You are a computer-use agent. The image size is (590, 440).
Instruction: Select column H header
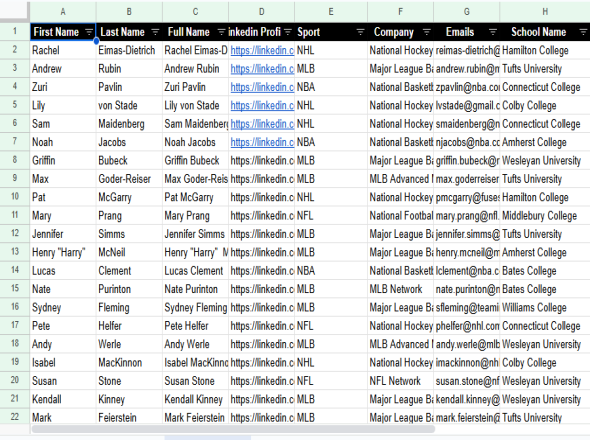click(545, 12)
